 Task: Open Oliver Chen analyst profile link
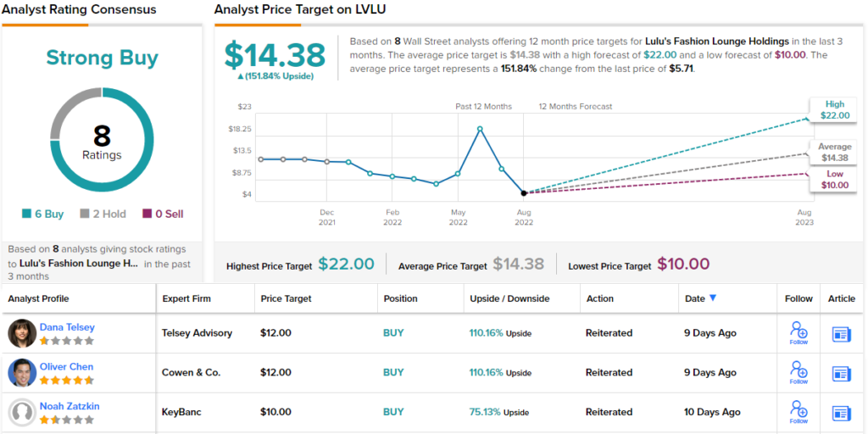pyautogui.click(x=66, y=366)
